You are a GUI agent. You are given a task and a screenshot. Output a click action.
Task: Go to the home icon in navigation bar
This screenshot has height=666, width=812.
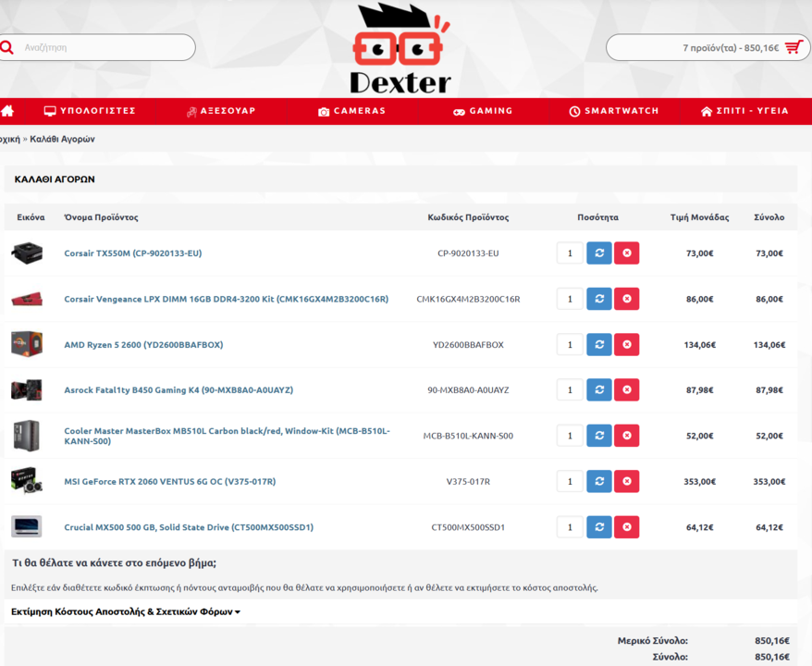point(7,111)
